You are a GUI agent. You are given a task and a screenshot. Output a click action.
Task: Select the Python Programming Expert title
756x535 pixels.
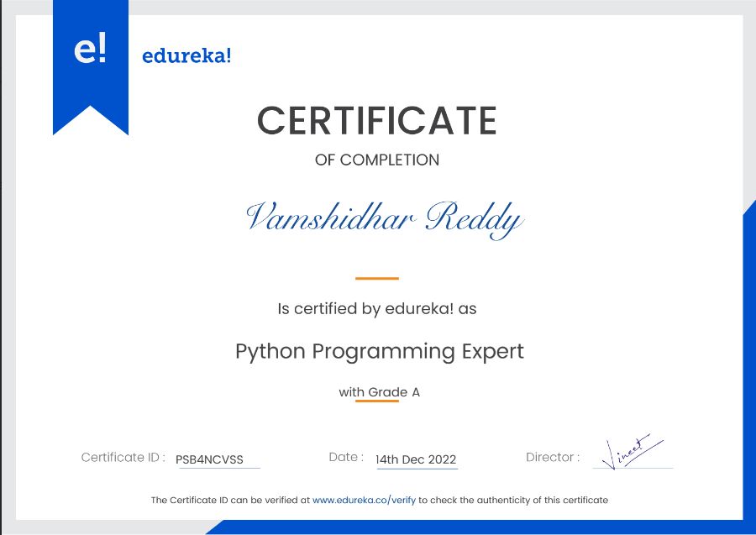click(x=380, y=351)
